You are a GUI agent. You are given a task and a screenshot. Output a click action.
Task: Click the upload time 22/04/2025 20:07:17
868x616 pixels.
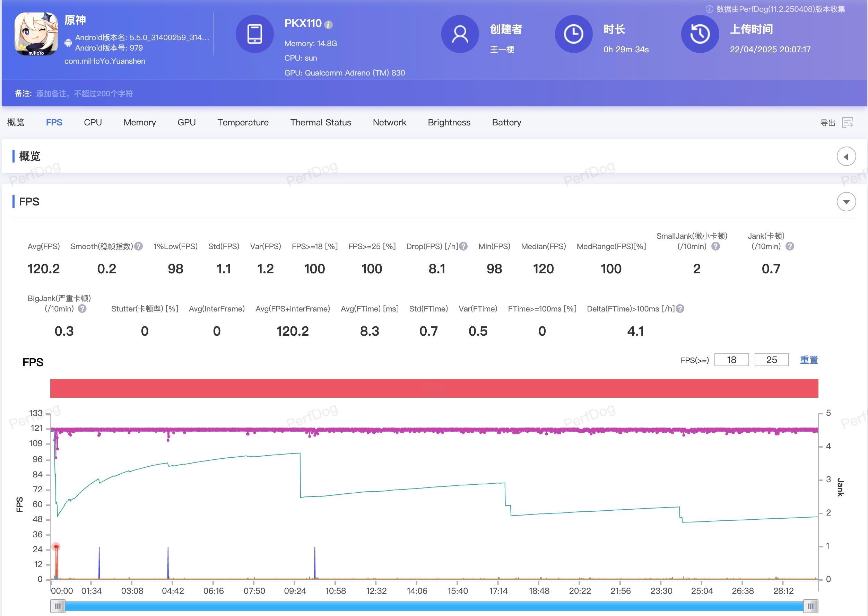click(x=770, y=49)
